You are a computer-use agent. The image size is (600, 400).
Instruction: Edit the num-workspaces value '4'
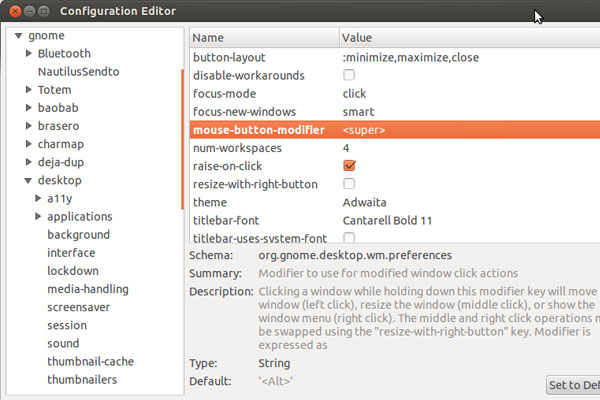[346, 148]
